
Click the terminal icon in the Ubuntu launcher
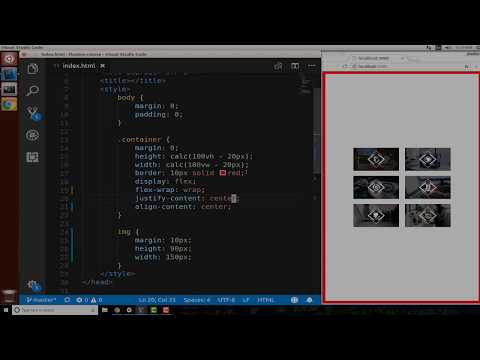click(x=9, y=89)
